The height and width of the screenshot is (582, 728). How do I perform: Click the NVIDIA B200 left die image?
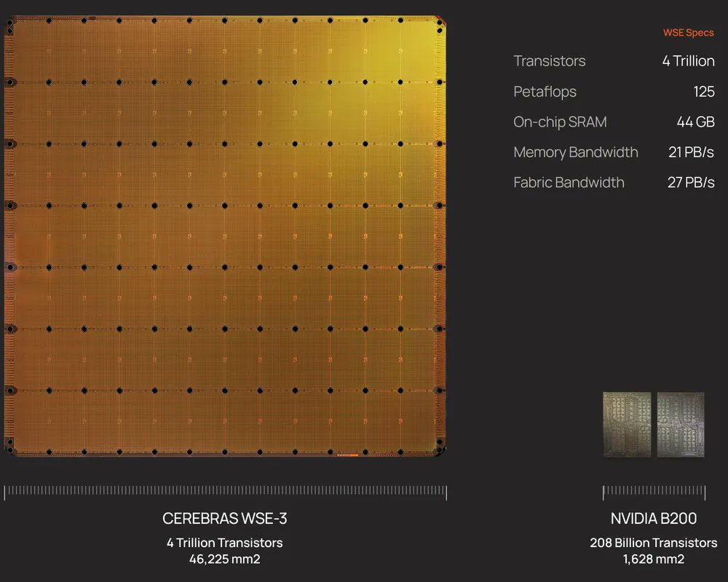[627, 424]
